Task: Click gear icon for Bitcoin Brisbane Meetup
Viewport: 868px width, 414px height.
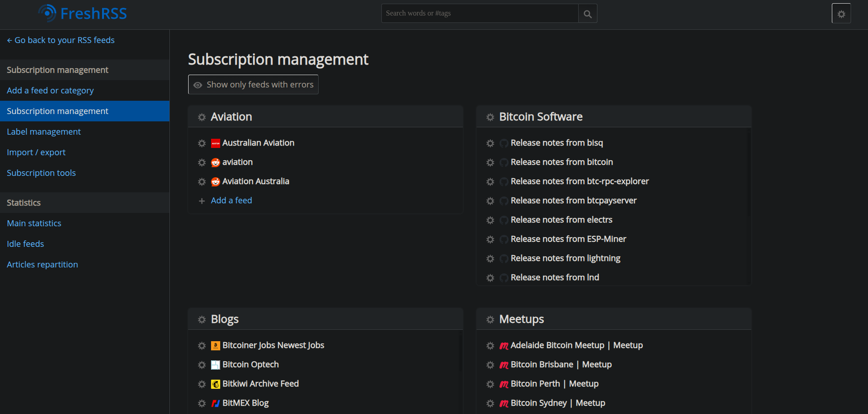Action: point(490,365)
